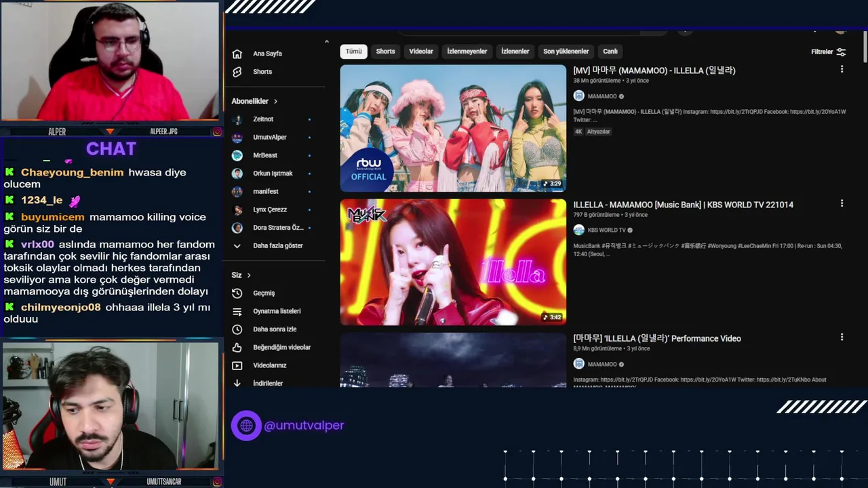This screenshot has width=868, height=488.
Task: Open KBS WORLD TV channel name link
Action: pyautogui.click(x=607, y=230)
